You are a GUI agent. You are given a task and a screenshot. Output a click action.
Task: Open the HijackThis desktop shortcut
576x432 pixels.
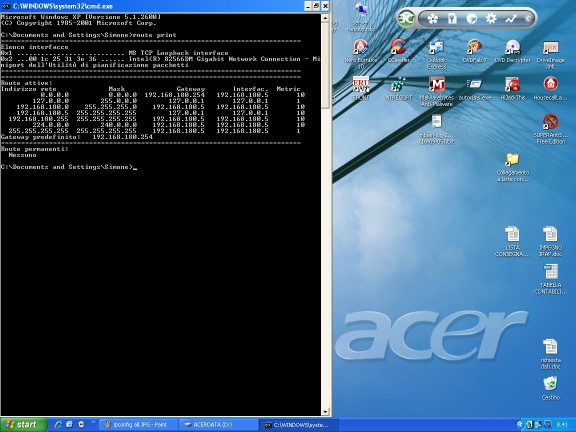tap(512, 88)
